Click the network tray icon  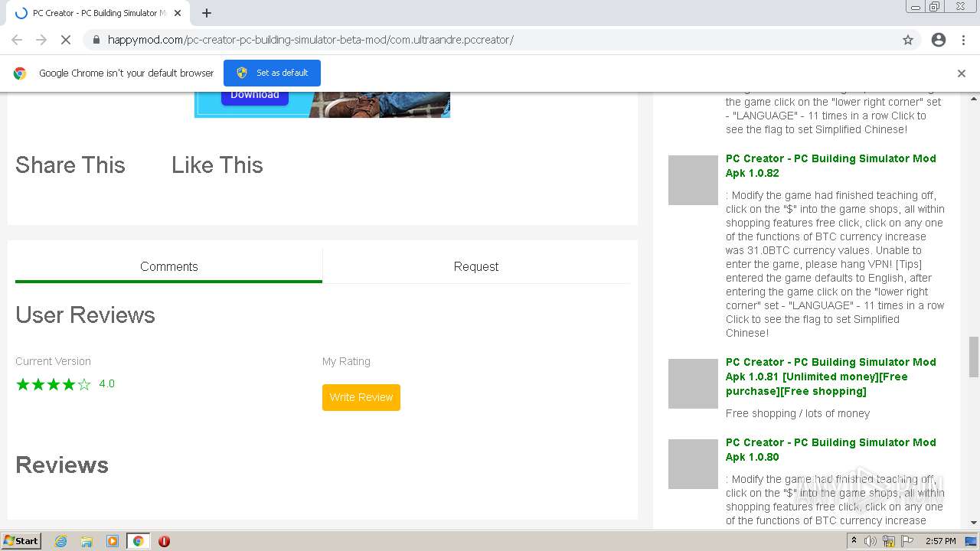[889, 541]
